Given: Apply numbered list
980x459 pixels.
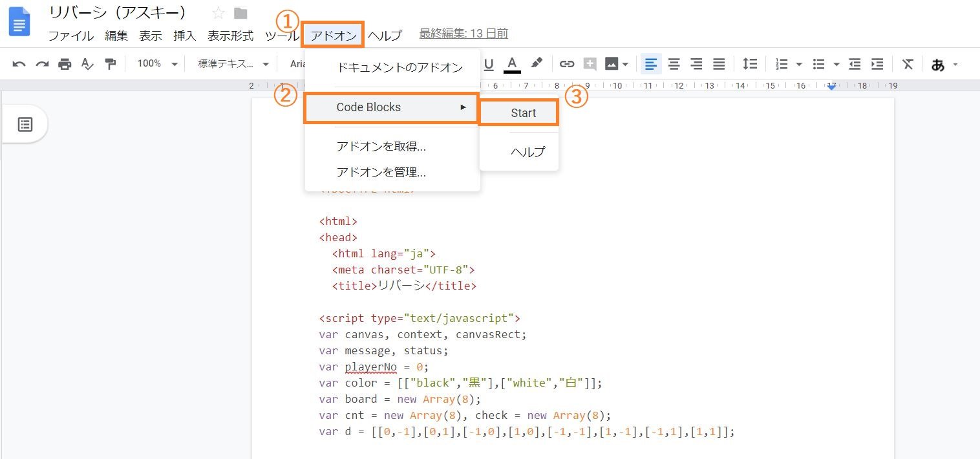Looking at the screenshot, I should click(x=782, y=64).
